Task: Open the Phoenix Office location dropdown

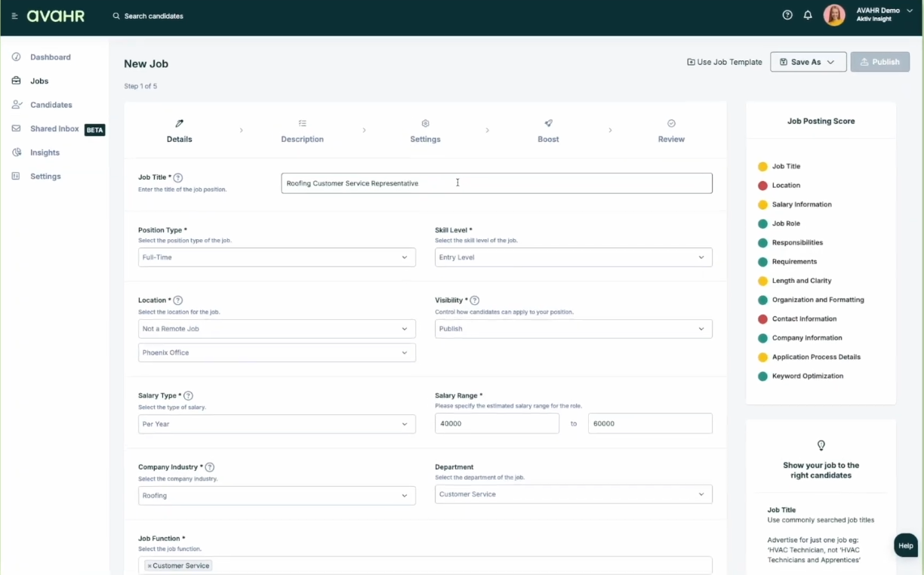Action: pos(276,352)
